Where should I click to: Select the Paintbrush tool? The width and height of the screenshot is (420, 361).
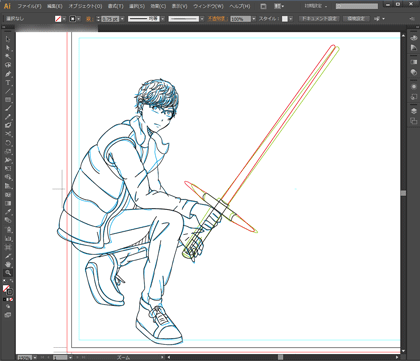[8, 108]
